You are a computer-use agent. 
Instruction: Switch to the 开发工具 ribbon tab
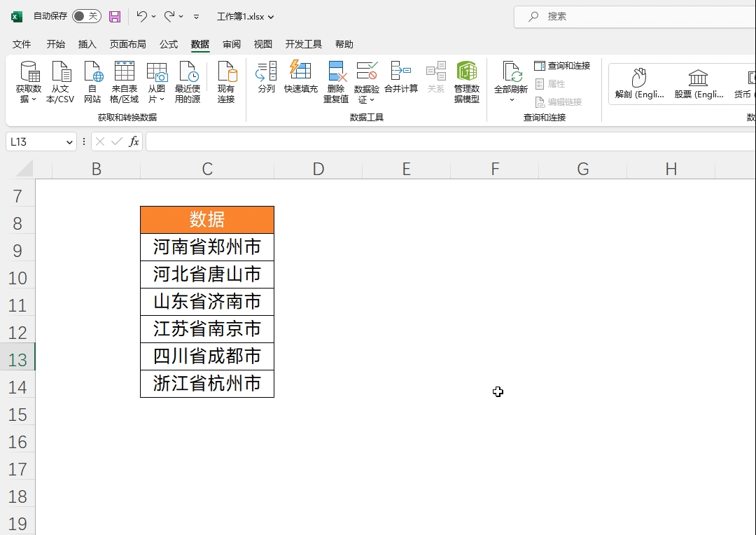303,44
